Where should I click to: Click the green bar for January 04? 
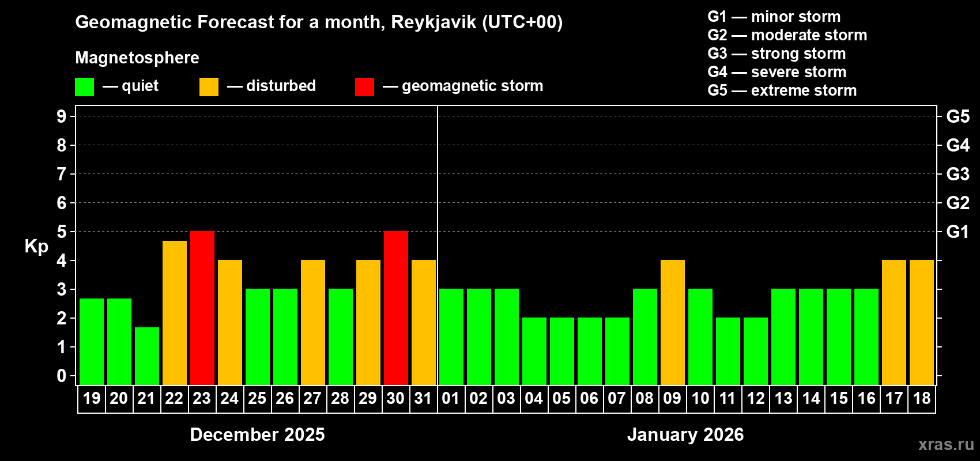click(x=534, y=352)
